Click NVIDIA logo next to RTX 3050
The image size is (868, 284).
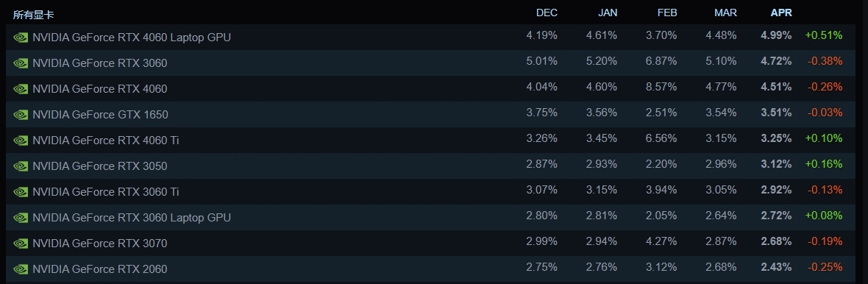click(21, 166)
